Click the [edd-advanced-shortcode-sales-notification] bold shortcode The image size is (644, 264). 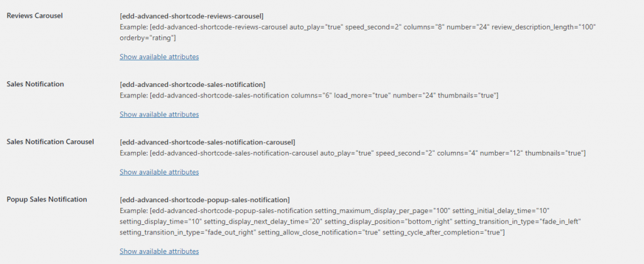[192, 84]
